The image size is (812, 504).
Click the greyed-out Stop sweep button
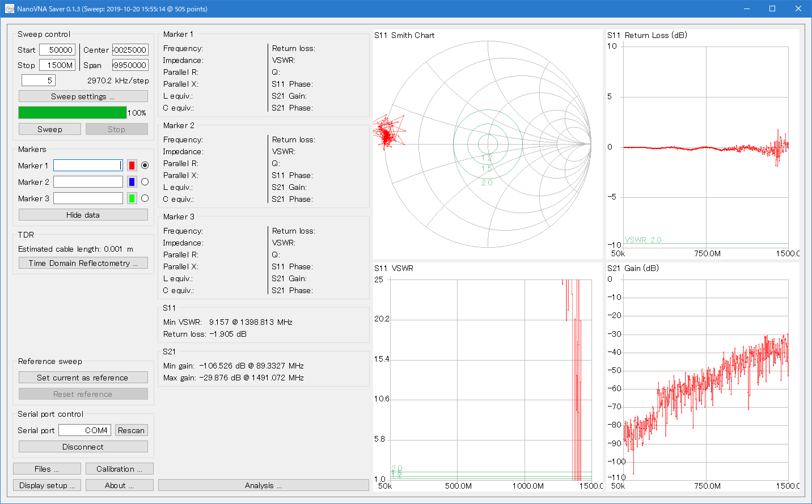117,129
